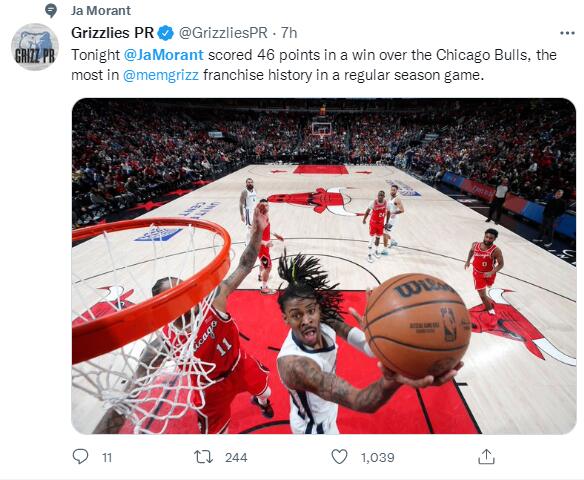This screenshot has height=480, width=584.
Task: Open the @memgrizz mention link
Action: coord(161,75)
